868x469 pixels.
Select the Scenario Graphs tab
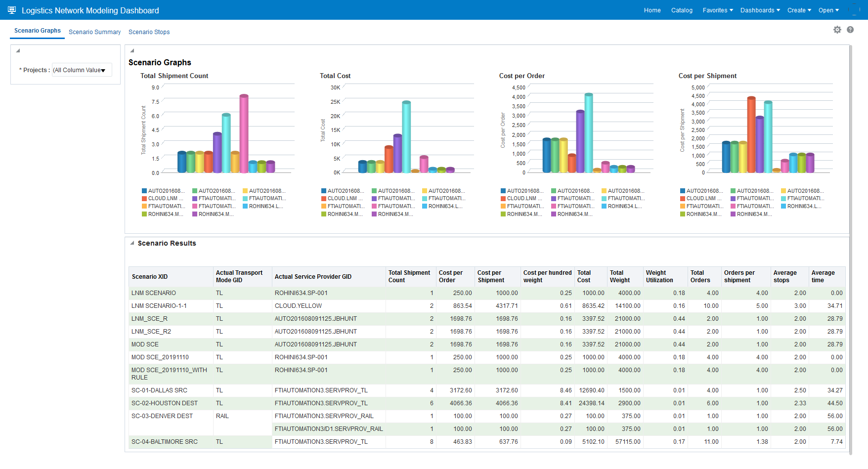(x=38, y=31)
